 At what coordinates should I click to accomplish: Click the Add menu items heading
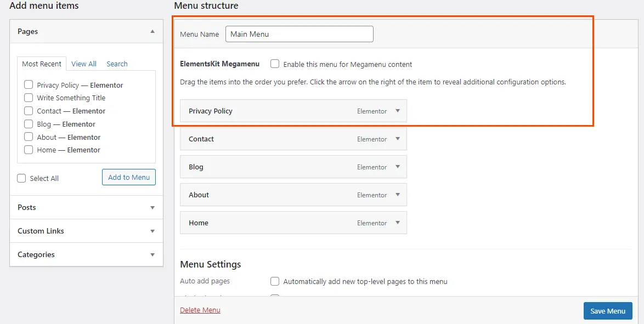click(x=44, y=5)
